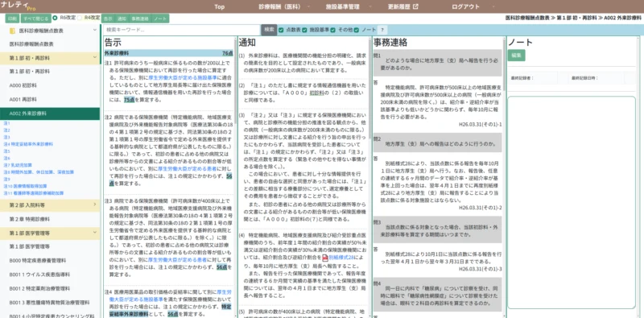Expand the 第２部 入院料等 section
Image resolution: width=644 pixels, height=318 pixels.
[50, 204]
